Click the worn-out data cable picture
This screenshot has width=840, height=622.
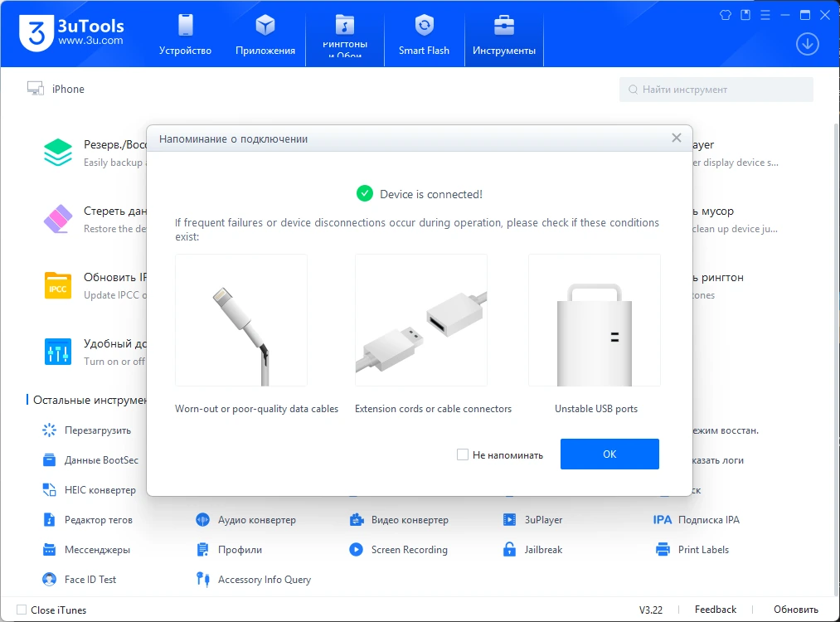(x=241, y=320)
